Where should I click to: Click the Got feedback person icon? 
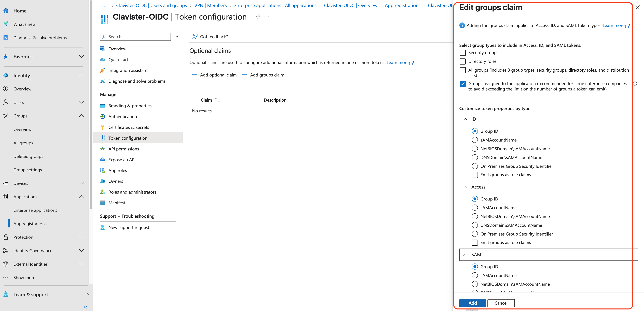194,37
